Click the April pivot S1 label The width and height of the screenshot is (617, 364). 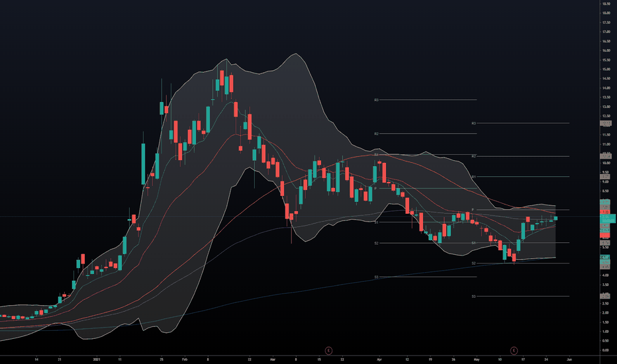pyautogui.click(x=376, y=222)
